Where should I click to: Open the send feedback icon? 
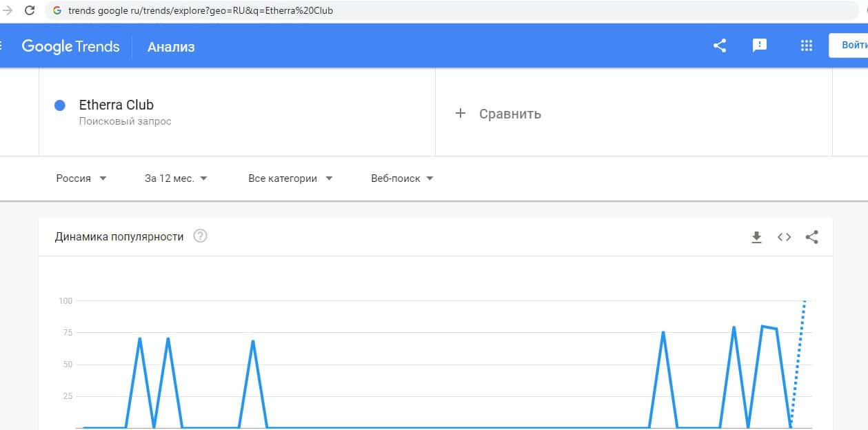click(759, 46)
